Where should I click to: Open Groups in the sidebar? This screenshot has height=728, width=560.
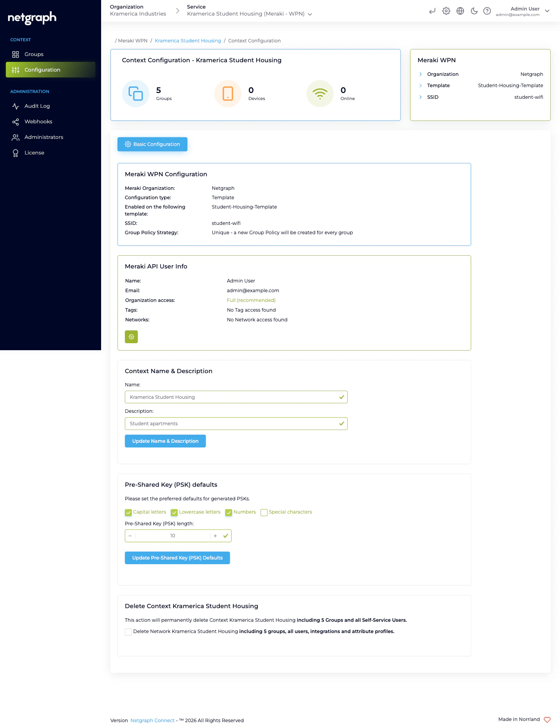pyautogui.click(x=51, y=54)
